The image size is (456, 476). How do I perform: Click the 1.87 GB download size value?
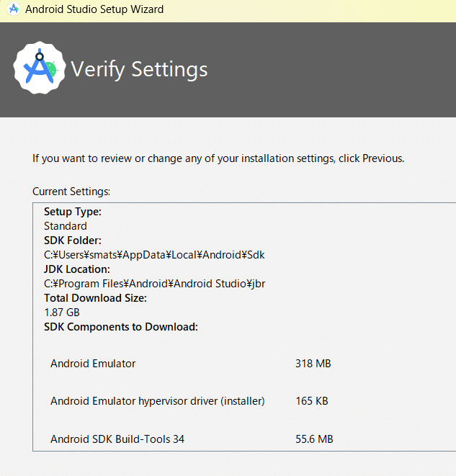62,313
